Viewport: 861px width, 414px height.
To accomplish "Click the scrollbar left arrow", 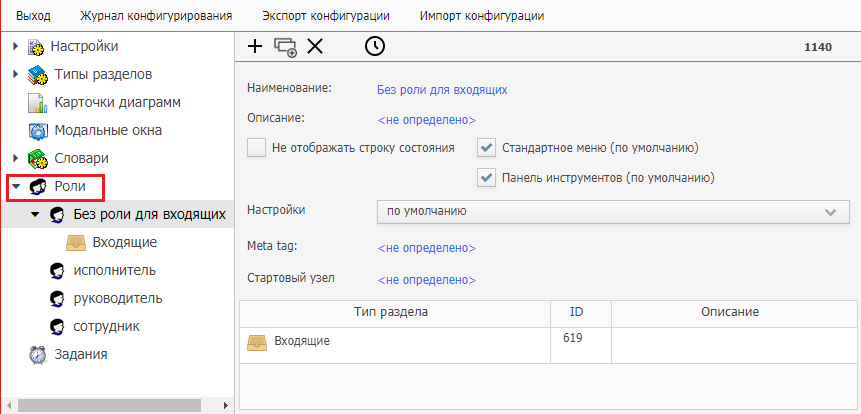I will point(8,405).
